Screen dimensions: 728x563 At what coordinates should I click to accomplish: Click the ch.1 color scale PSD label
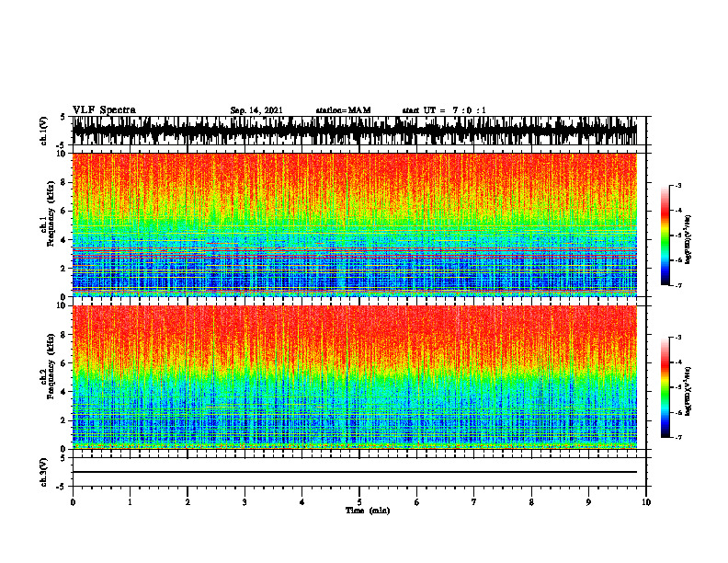(x=688, y=239)
